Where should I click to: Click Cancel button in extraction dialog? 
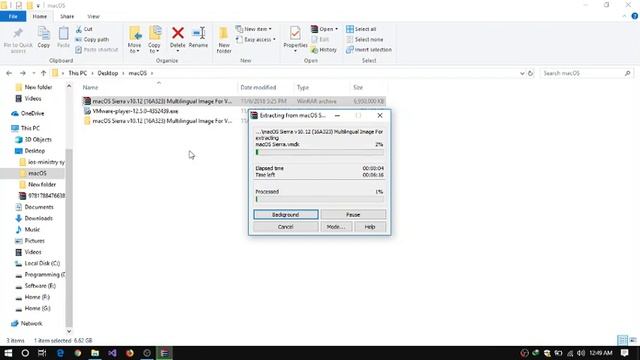(286, 227)
